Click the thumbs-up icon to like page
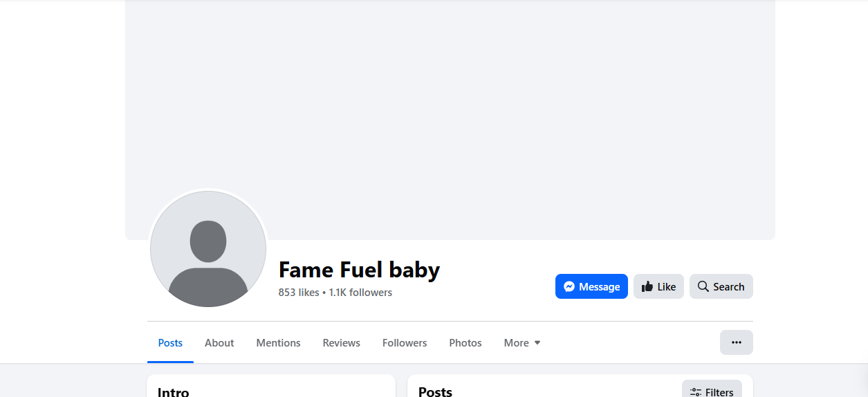 coord(647,286)
